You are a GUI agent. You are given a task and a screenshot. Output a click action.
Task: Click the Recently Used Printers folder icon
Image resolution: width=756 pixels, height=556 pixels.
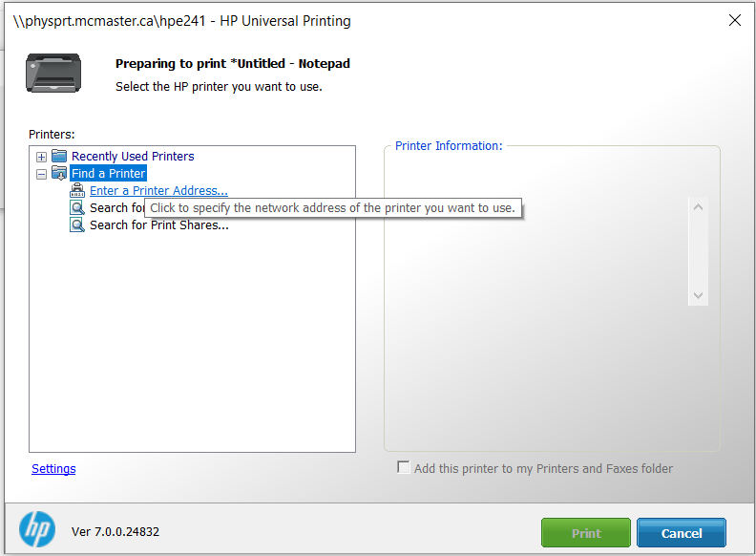point(59,157)
